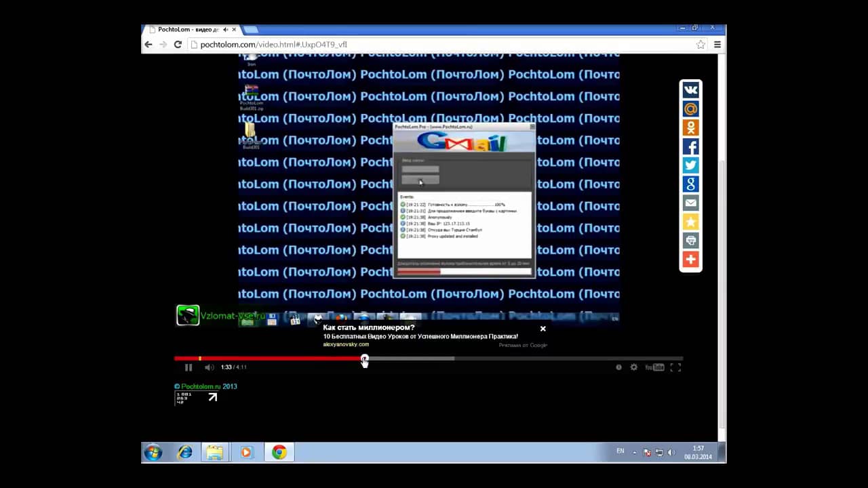Image resolution: width=868 pixels, height=488 pixels.
Task: Bookmark this page with star icon
Action: (701, 45)
